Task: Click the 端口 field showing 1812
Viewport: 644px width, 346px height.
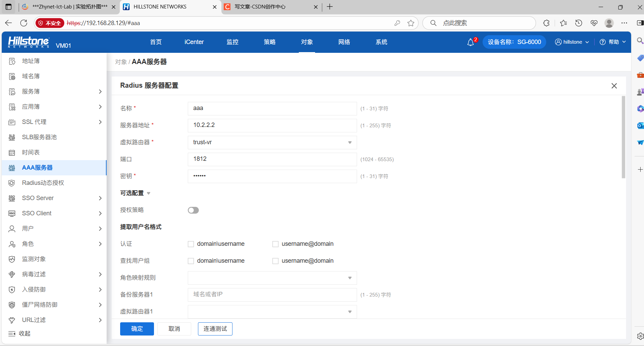Action: click(272, 159)
